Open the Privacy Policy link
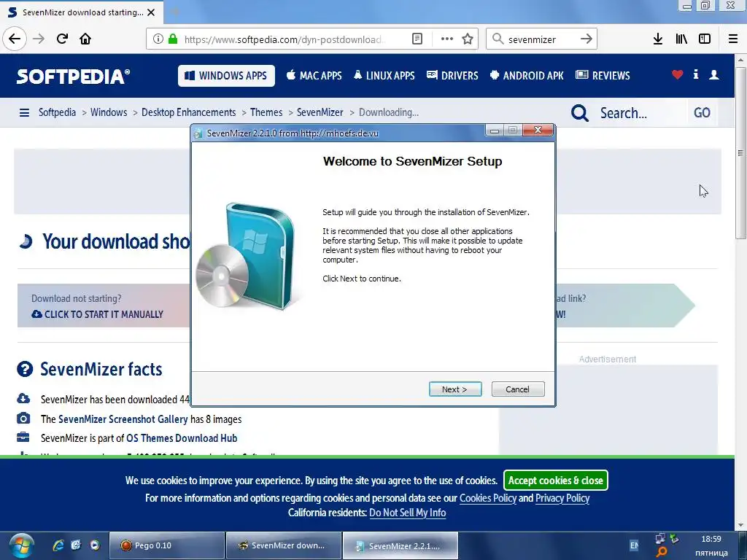 [x=562, y=498]
